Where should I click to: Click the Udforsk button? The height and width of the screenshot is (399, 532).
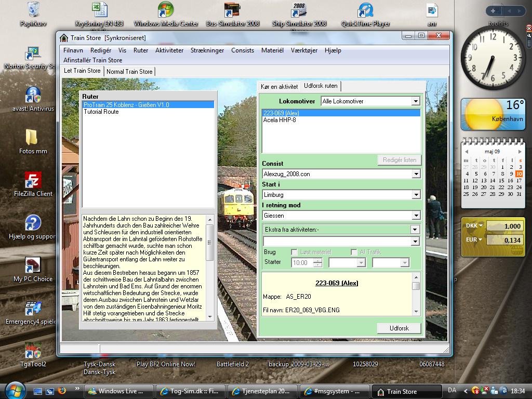coord(399,328)
